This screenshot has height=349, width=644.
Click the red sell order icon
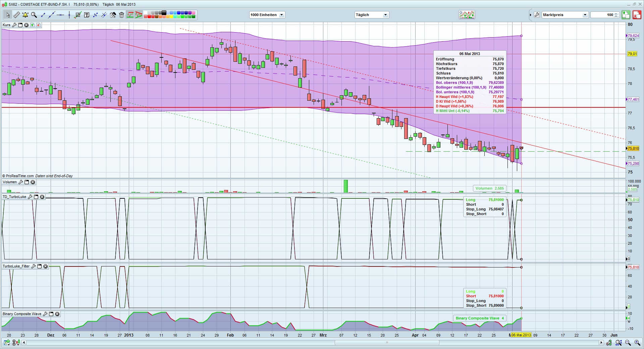[x=636, y=15]
